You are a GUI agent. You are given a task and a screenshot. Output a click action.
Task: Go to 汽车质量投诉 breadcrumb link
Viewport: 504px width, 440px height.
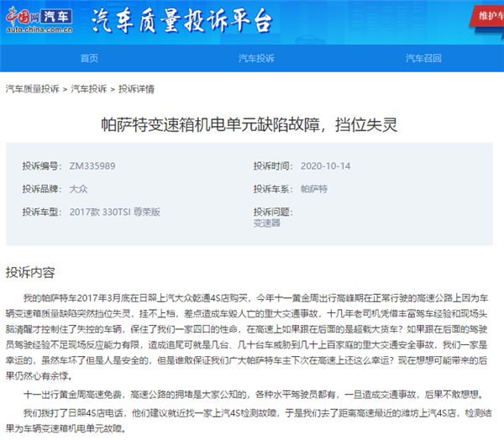(32, 89)
